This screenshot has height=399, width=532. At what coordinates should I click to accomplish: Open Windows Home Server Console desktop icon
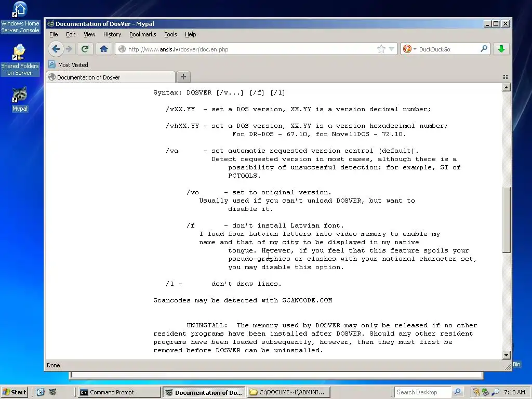point(20,18)
